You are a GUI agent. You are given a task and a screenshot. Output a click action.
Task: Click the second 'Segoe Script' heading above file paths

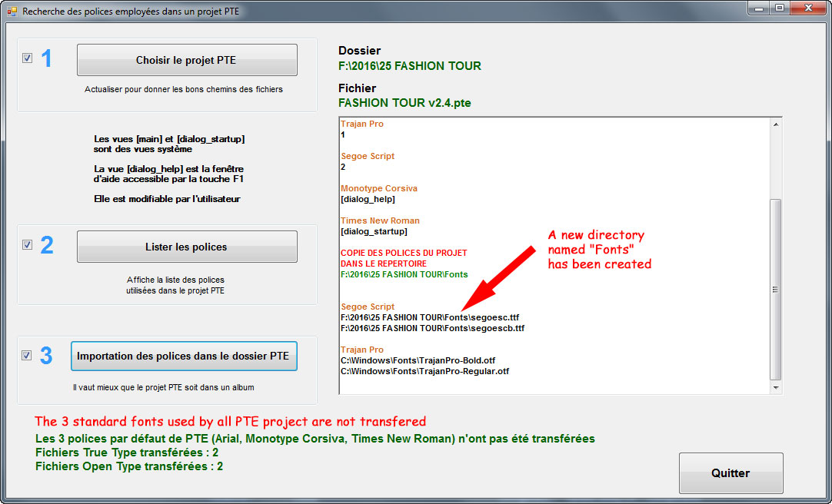coord(368,307)
